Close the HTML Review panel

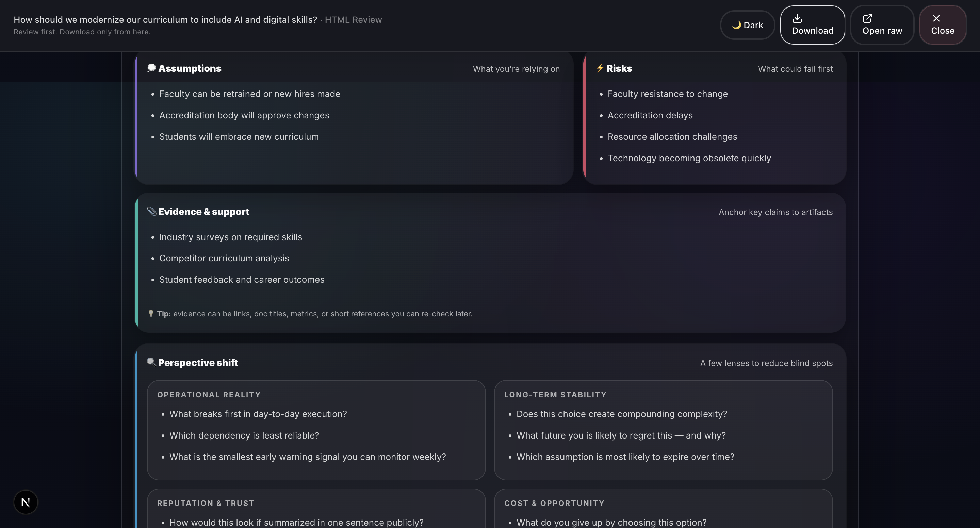pos(942,25)
